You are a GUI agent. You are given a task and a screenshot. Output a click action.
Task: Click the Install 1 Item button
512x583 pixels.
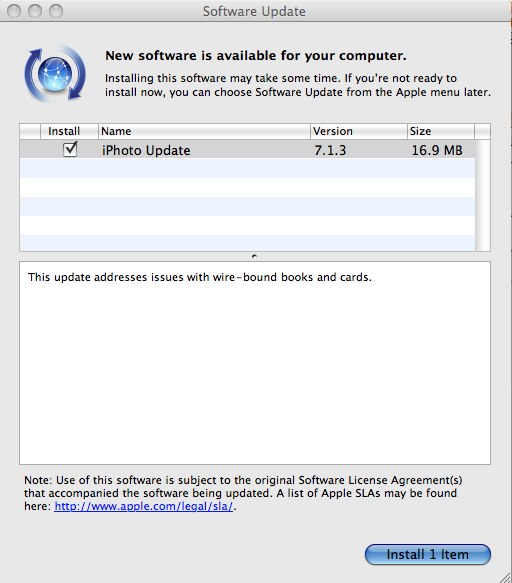[x=428, y=554]
